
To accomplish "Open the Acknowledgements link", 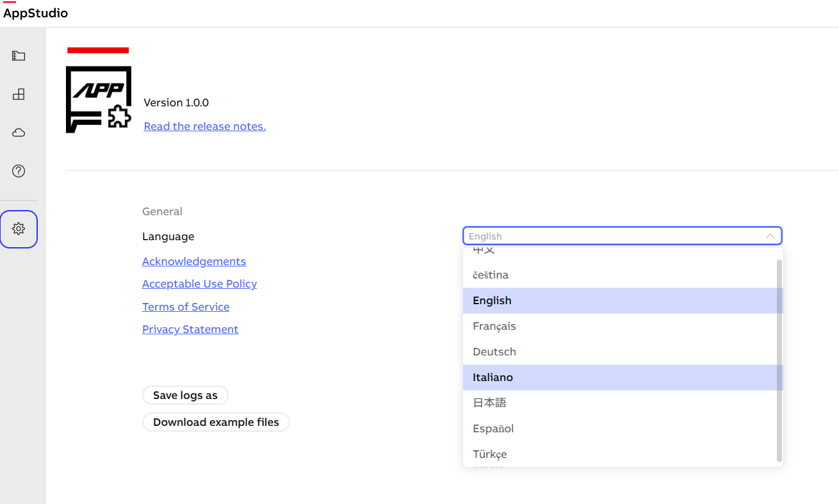I will pyautogui.click(x=194, y=261).
